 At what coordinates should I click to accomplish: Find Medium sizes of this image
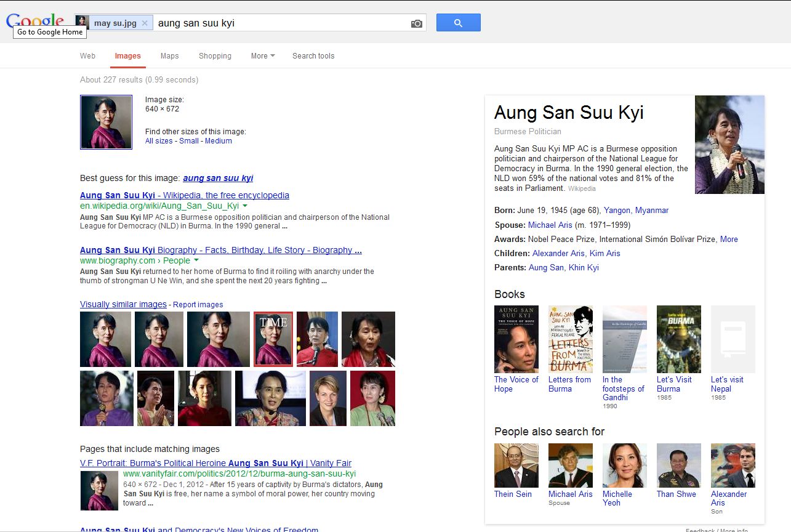pyautogui.click(x=219, y=141)
